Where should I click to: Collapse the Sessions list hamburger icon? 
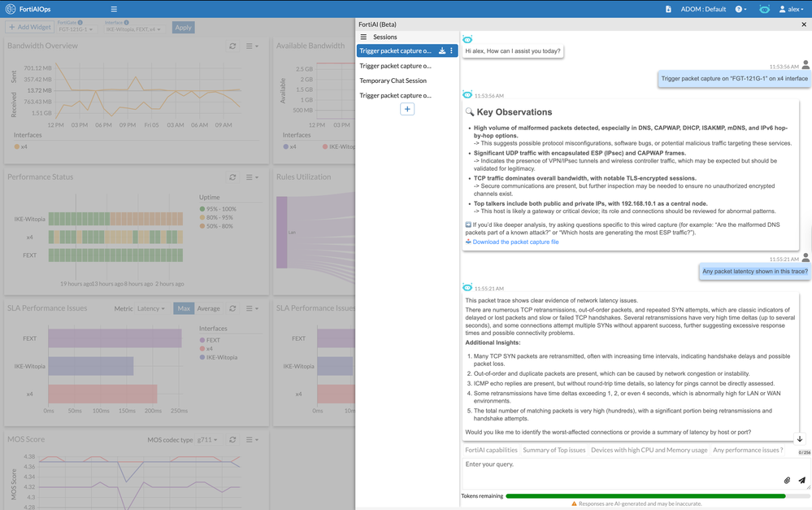(x=363, y=37)
